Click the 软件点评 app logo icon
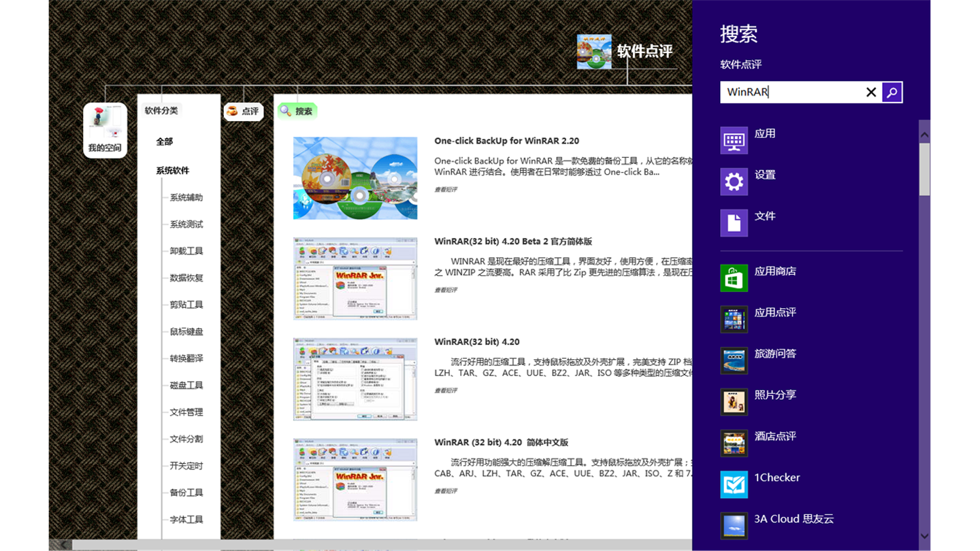 tap(594, 52)
